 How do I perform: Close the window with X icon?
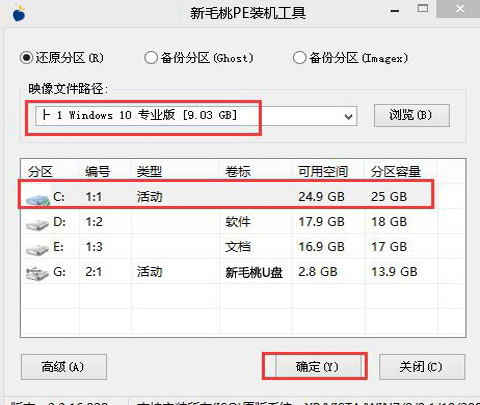460,9
